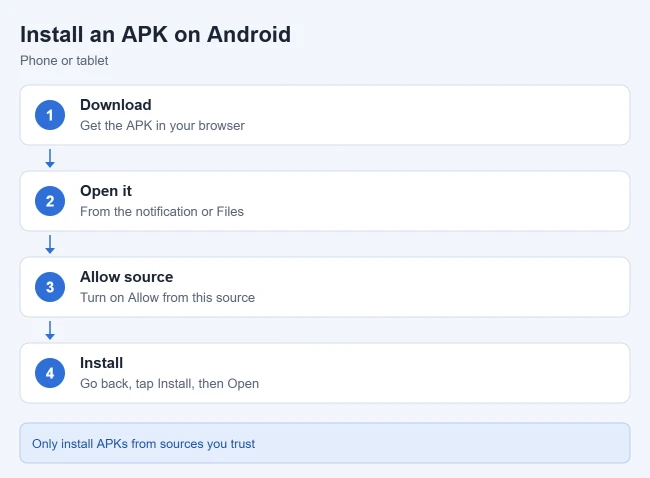Select the Open it step heading

pyautogui.click(x=106, y=191)
